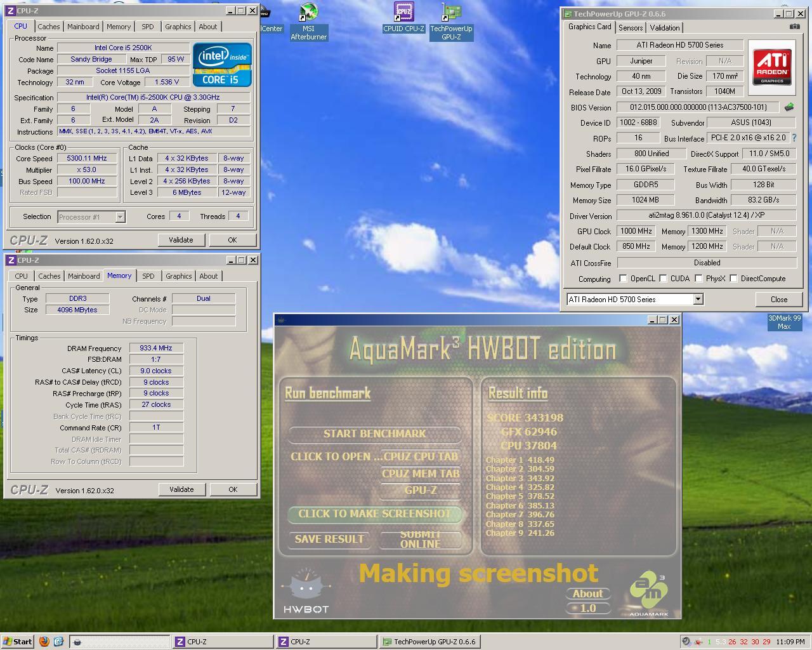The image size is (812, 650).
Task: Click the GPU-Z taskbar button
Action: coord(429,642)
